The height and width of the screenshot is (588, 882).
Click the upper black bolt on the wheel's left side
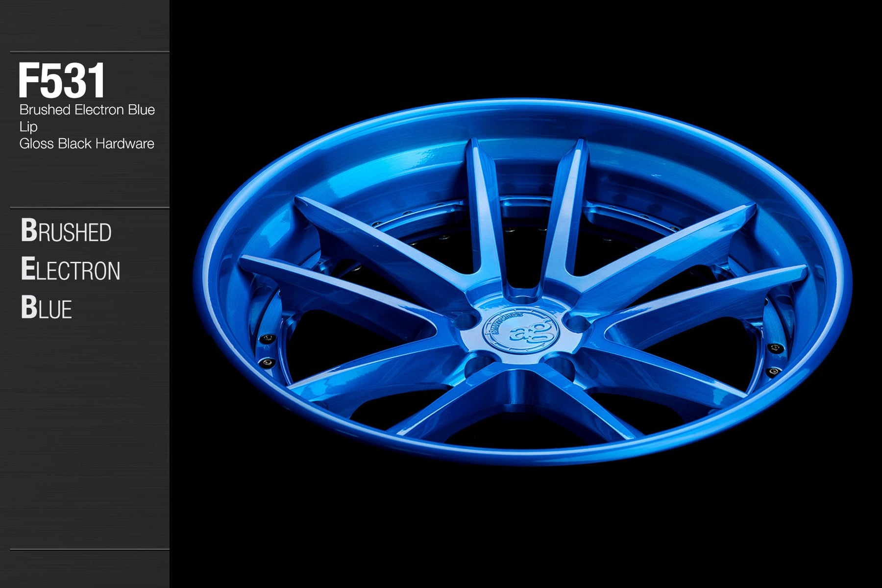coord(267,339)
